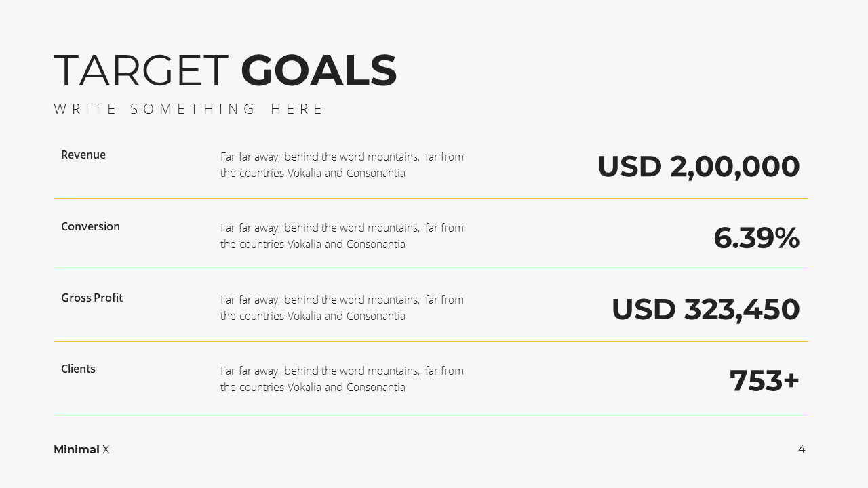This screenshot has width=868, height=488.
Task: Select the Conversion row label
Action: click(90, 226)
